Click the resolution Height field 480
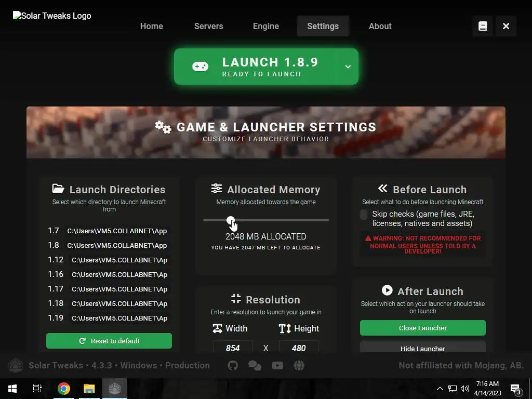532x399 pixels. (299, 348)
